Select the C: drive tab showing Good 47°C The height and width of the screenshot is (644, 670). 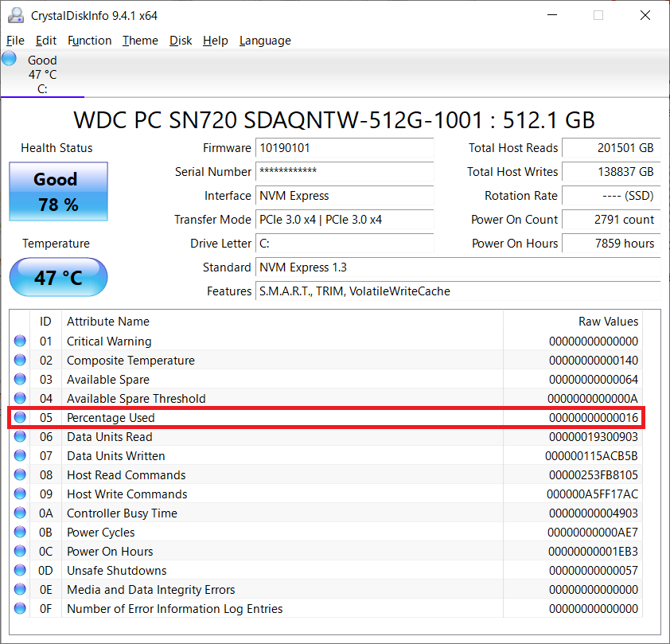pos(42,72)
